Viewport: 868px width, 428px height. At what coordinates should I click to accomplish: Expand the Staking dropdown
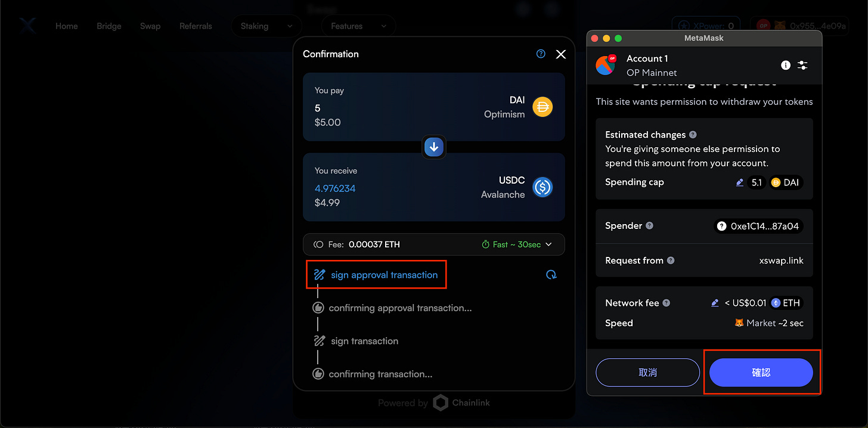[266, 26]
